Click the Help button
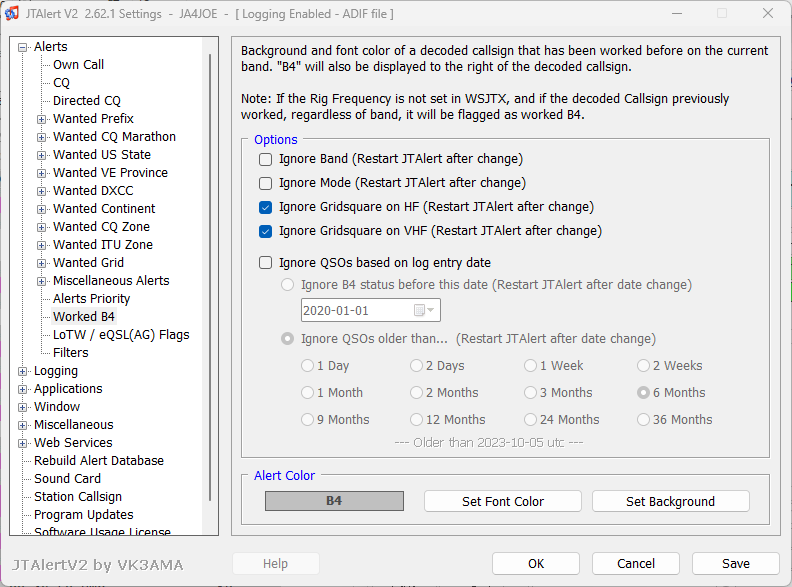Screen dimensions: 792x587 pyautogui.click(x=275, y=563)
